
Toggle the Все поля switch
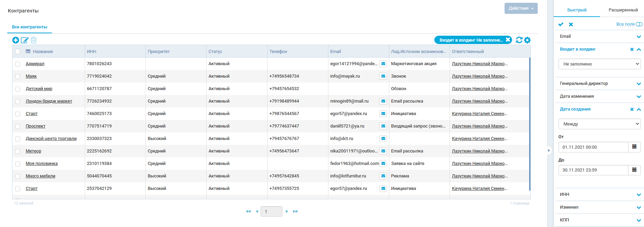(x=639, y=24)
